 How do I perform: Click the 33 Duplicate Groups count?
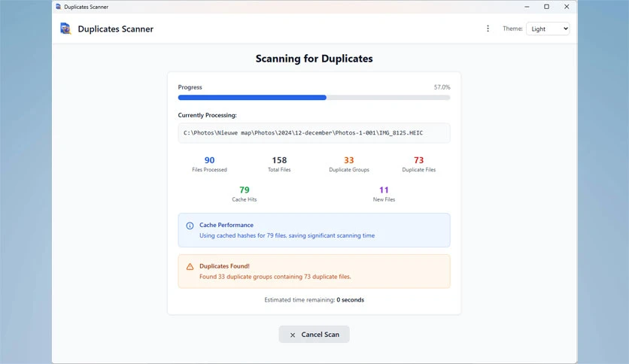point(349,160)
